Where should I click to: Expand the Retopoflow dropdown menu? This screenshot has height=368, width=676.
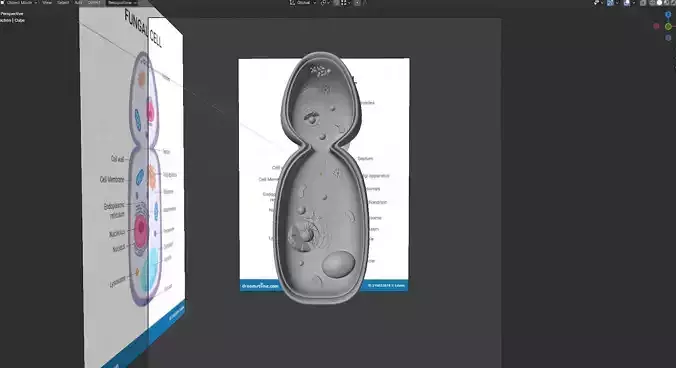pos(122,3)
